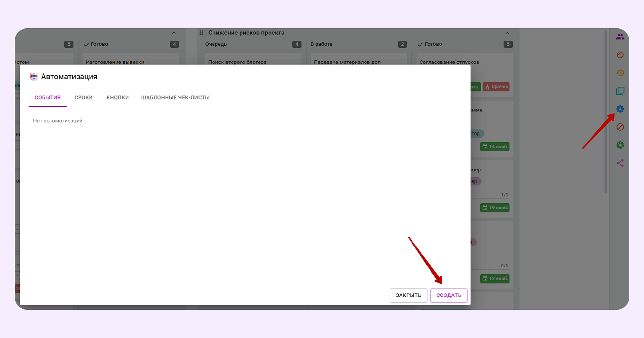Collapse the left board via its chevron
644x338 pixels.
pos(174,33)
